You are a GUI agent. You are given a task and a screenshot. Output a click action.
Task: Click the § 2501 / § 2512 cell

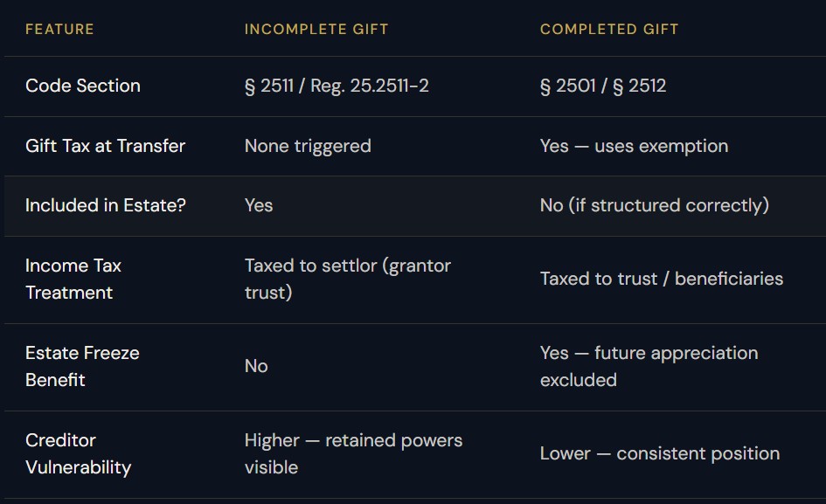(603, 86)
